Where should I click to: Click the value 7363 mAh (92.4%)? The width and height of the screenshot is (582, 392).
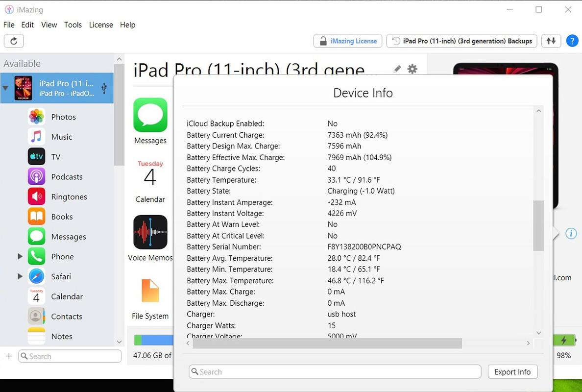point(358,135)
